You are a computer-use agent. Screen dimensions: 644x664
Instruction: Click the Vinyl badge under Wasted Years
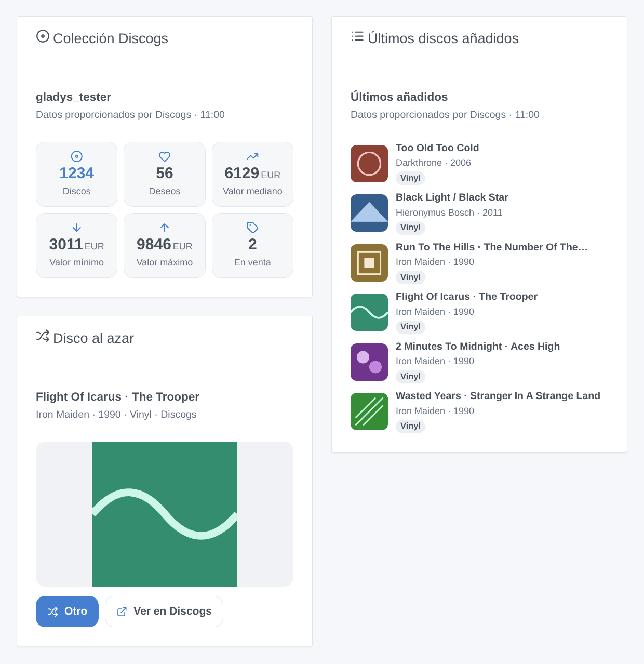tap(410, 426)
